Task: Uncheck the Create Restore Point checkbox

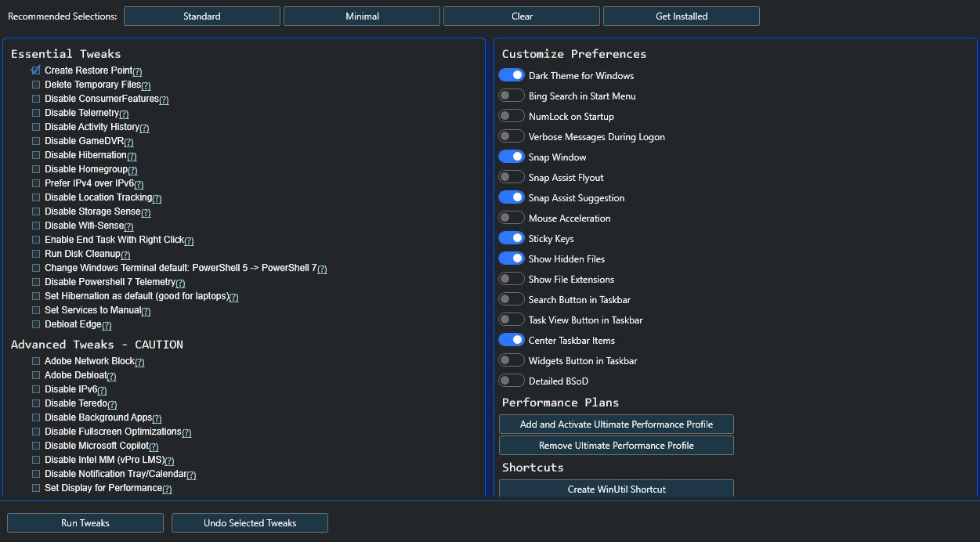Action: (36, 70)
